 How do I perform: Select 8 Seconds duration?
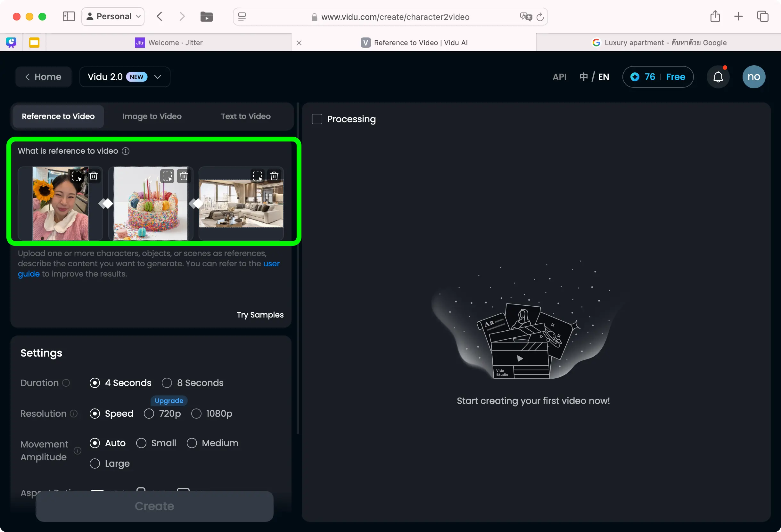pos(167,383)
